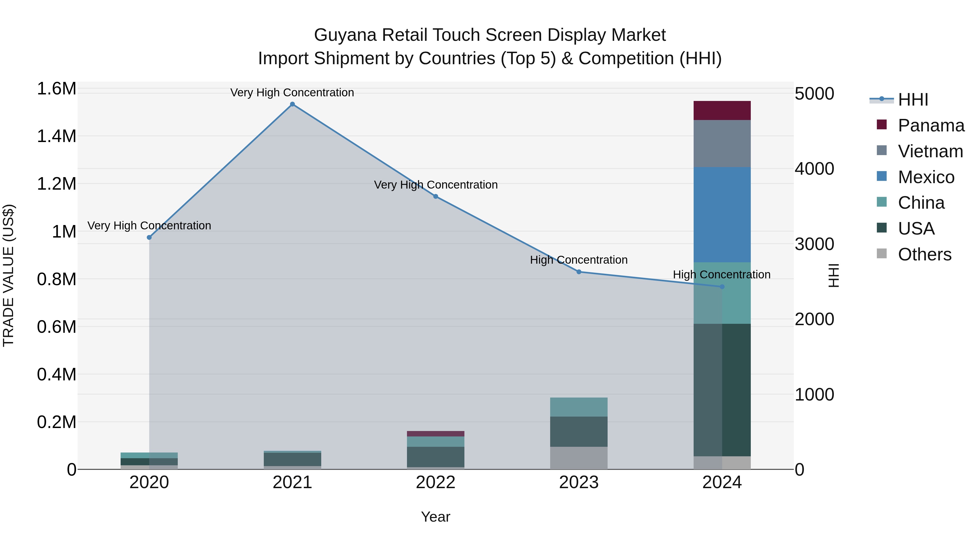Image resolution: width=980 pixels, height=551 pixels.
Task: Select the Panama segment of the 2024 bar
Action: 722,111
